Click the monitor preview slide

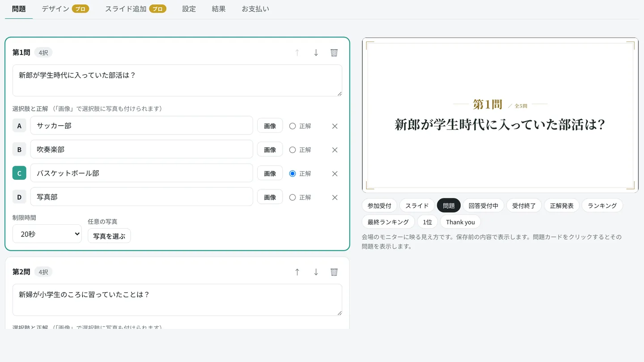click(500, 115)
